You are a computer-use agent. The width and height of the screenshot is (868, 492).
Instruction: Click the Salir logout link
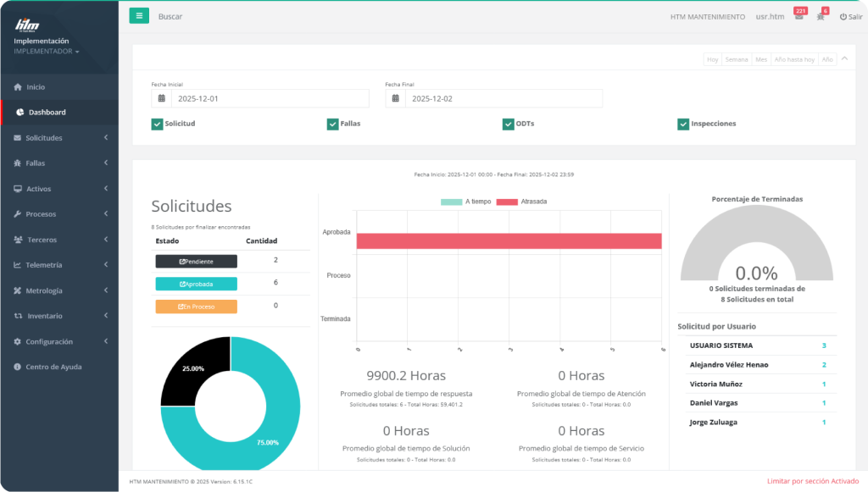850,17
